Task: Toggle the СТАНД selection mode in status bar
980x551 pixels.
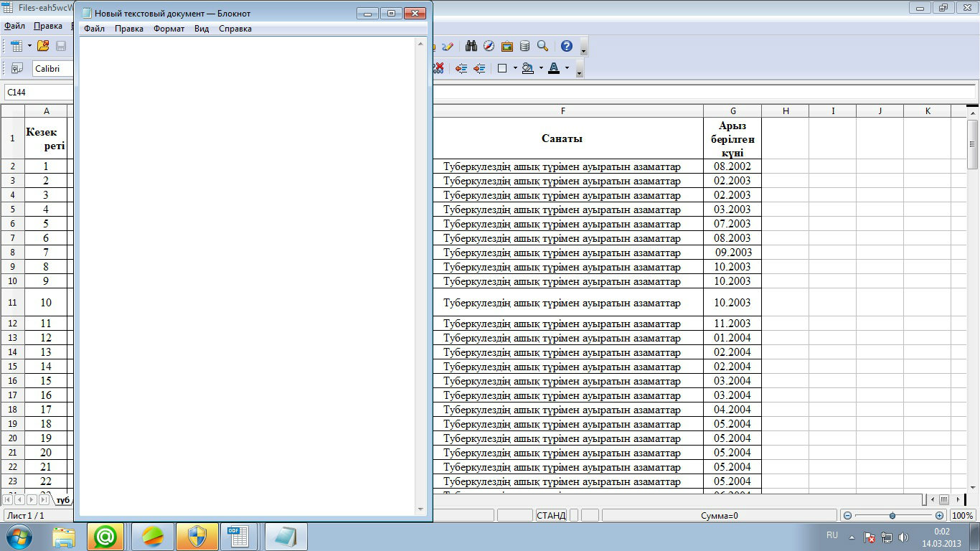Action: (551, 515)
